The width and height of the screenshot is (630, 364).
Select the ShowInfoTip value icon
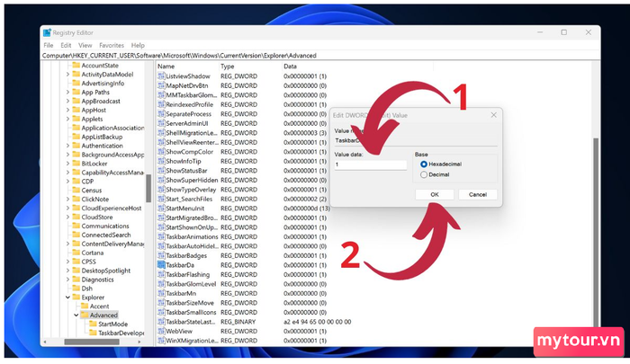161,161
